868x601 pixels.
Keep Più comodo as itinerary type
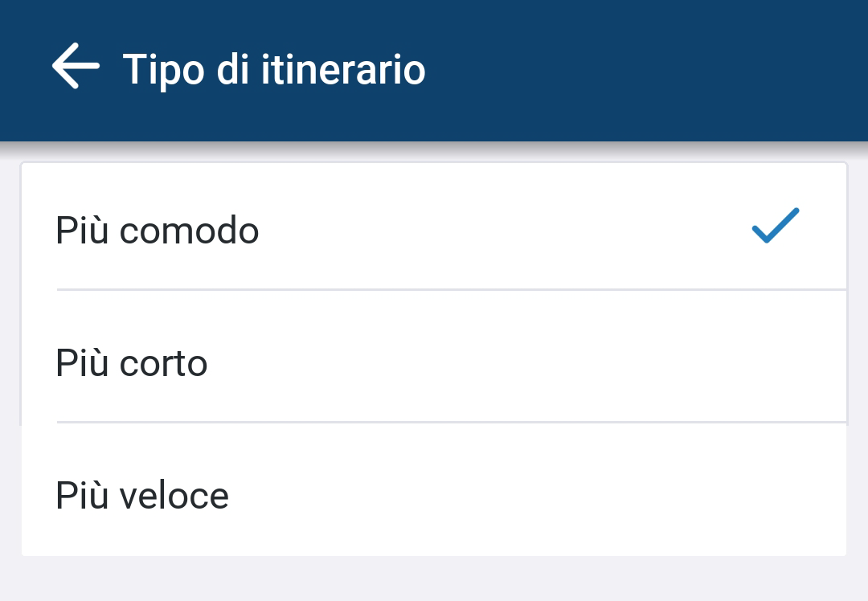[434, 231]
